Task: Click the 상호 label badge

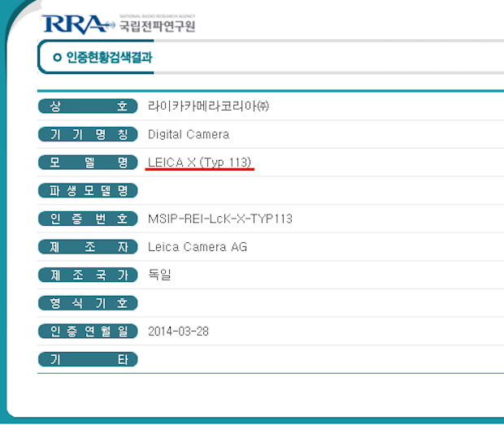Action: 88,106
